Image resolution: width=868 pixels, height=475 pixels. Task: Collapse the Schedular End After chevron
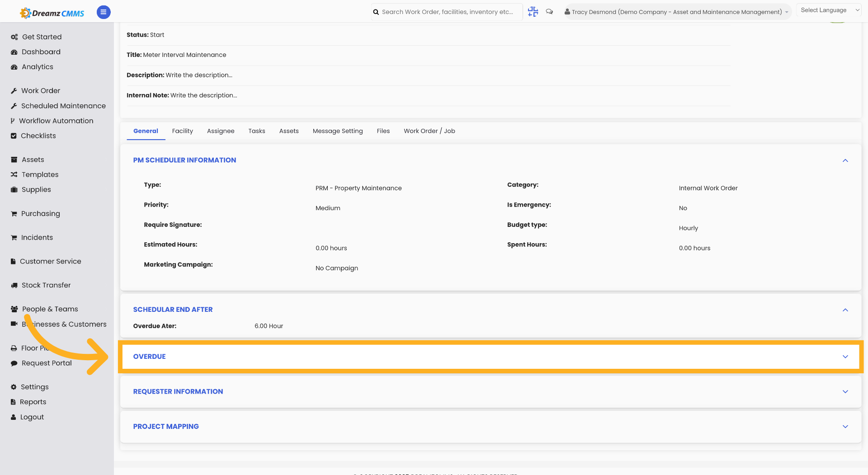[x=845, y=310]
